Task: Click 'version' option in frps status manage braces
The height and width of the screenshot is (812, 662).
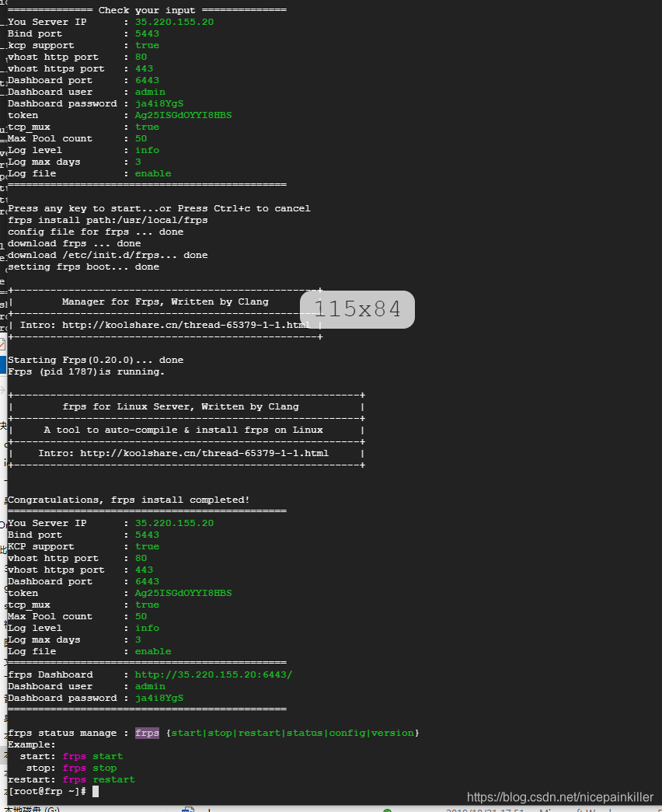Action: point(392,733)
